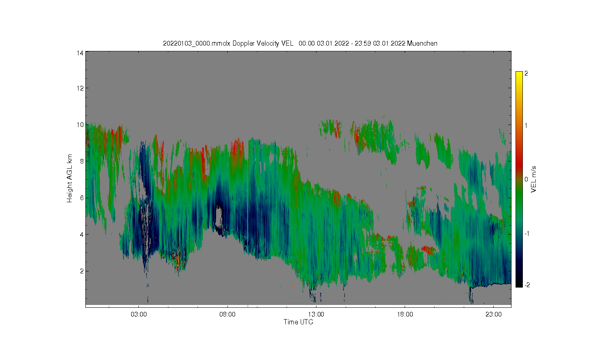This screenshot has width=607, height=364.
Task: Click 'Muenchen' in the plot title
Action: pyautogui.click(x=422, y=43)
